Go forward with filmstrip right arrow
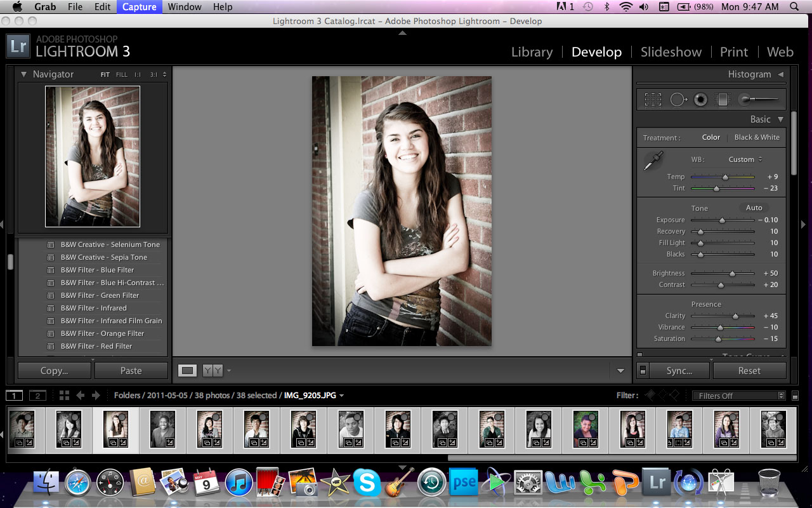This screenshot has height=508, width=812. point(96,395)
